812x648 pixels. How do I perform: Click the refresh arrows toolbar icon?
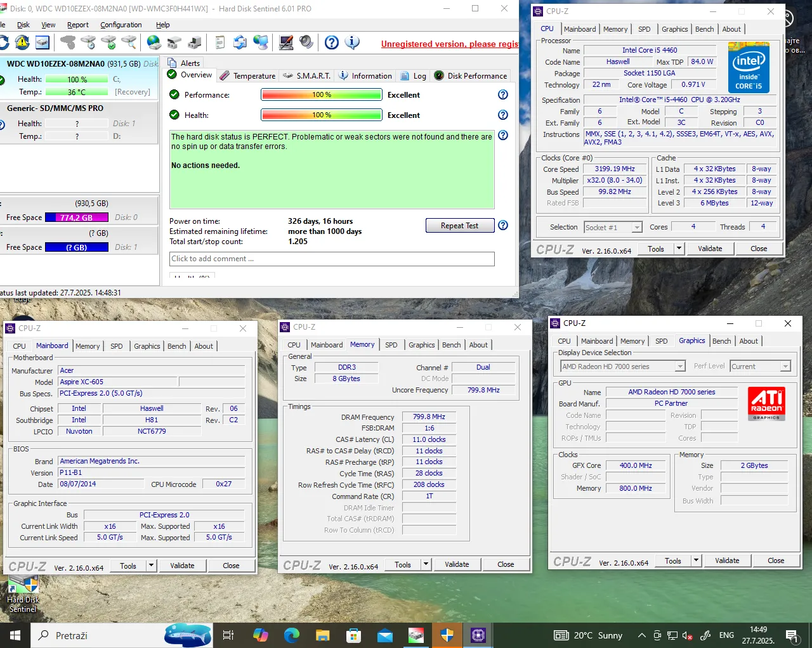[x=240, y=42]
